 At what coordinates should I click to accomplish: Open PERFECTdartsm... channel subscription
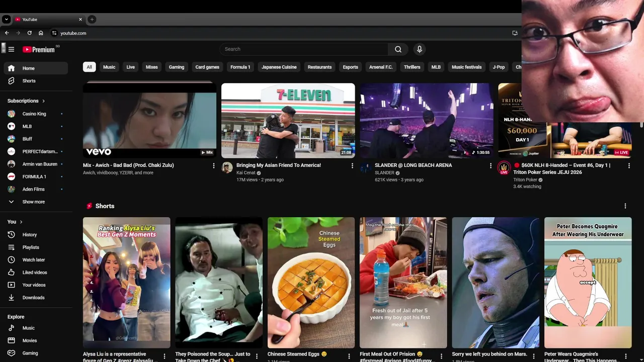pyautogui.click(x=35, y=151)
